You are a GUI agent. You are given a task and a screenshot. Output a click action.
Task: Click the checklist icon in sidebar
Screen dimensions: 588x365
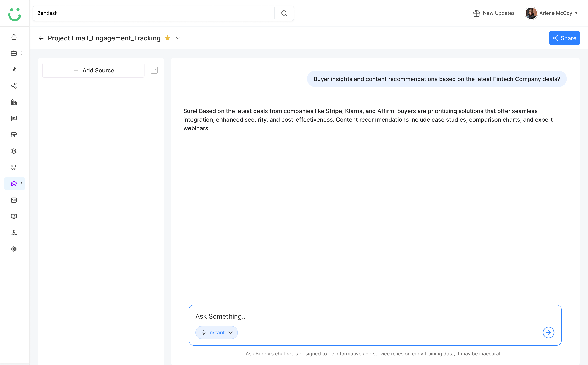pyautogui.click(x=14, y=200)
